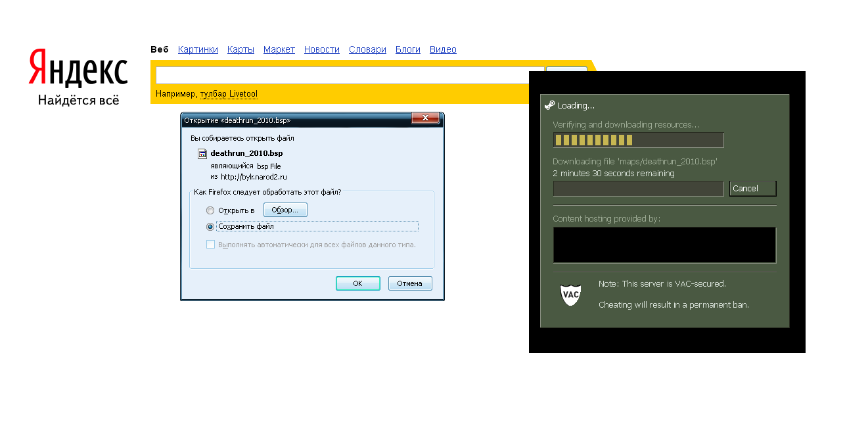Viewport: 868px width, 430px height.
Task: Close the Firefox download dialog
Action: click(x=425, y=118)
